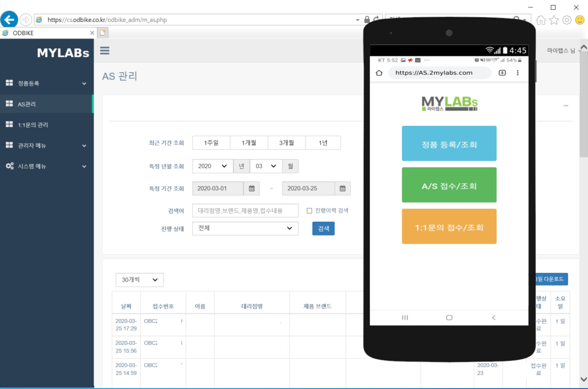
Task: Click the 1:1문의 관리 grid icon
Action: pyautogui.click(x=9, y=124)
